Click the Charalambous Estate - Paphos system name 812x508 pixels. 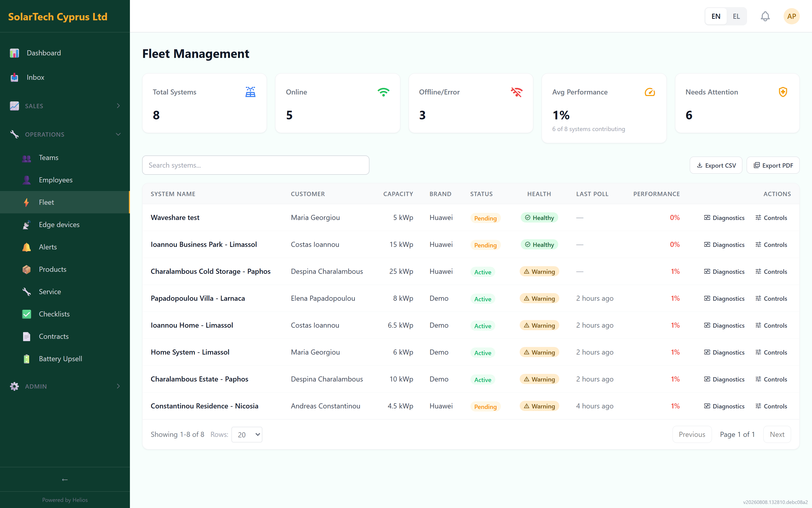coord(199,379)
